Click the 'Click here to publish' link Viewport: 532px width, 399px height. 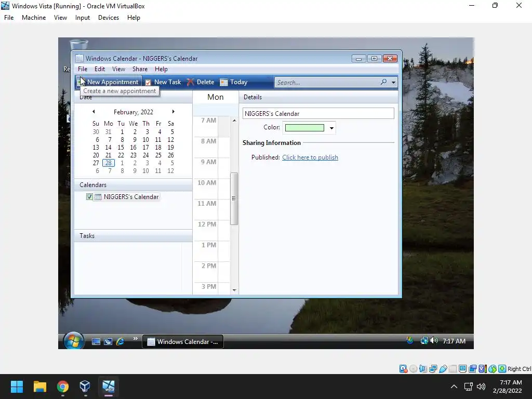coord(310,157)
